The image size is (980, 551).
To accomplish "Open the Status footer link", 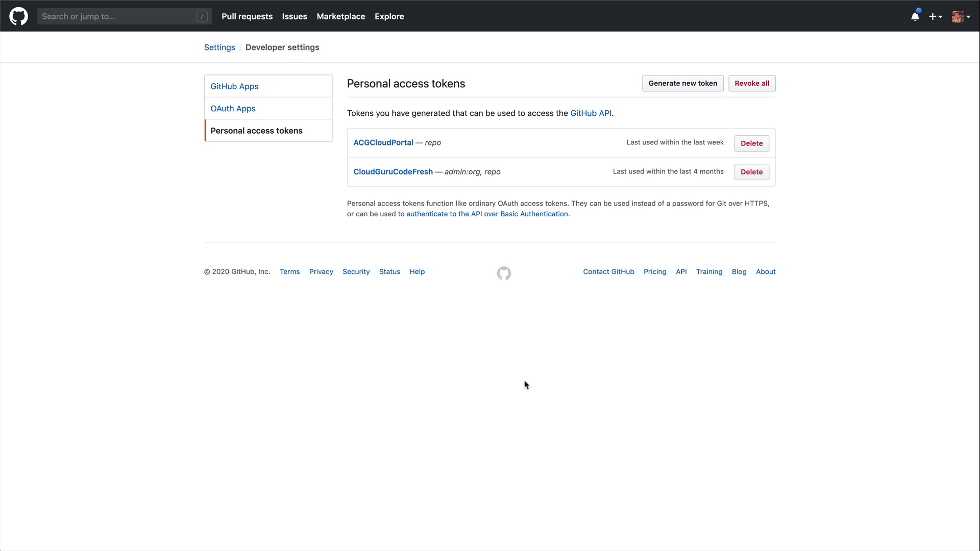I will [x=389, y=272].
